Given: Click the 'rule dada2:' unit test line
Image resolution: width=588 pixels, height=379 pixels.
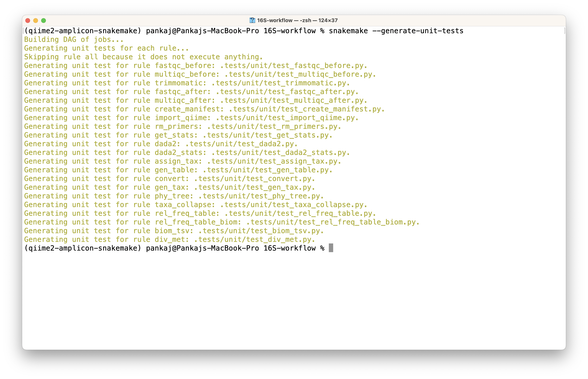Looking at the screenshot, I should (x=161, y=144).
